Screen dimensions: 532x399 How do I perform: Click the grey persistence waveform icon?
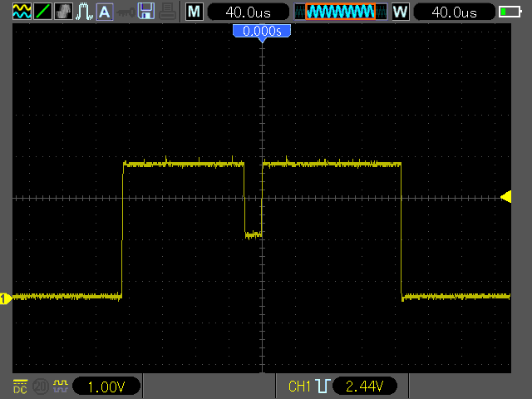click(x=63, y=11)
